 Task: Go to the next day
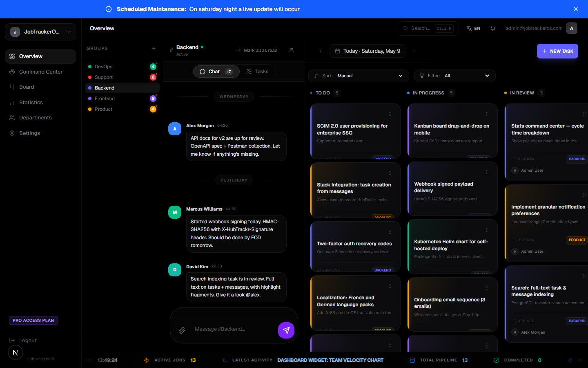coord(414,51)
